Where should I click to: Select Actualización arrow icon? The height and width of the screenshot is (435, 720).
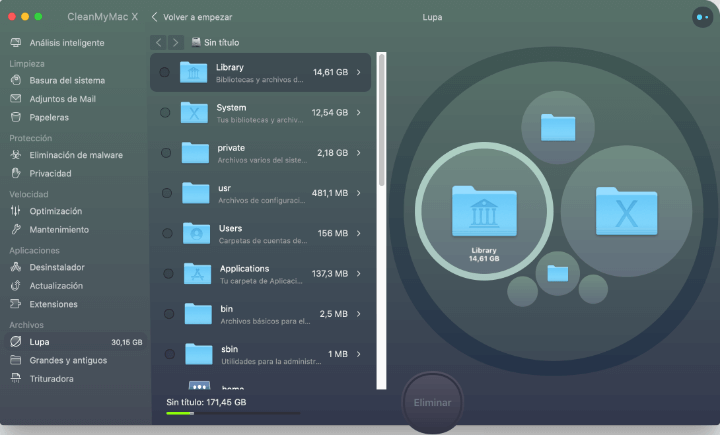pos(16,285)
